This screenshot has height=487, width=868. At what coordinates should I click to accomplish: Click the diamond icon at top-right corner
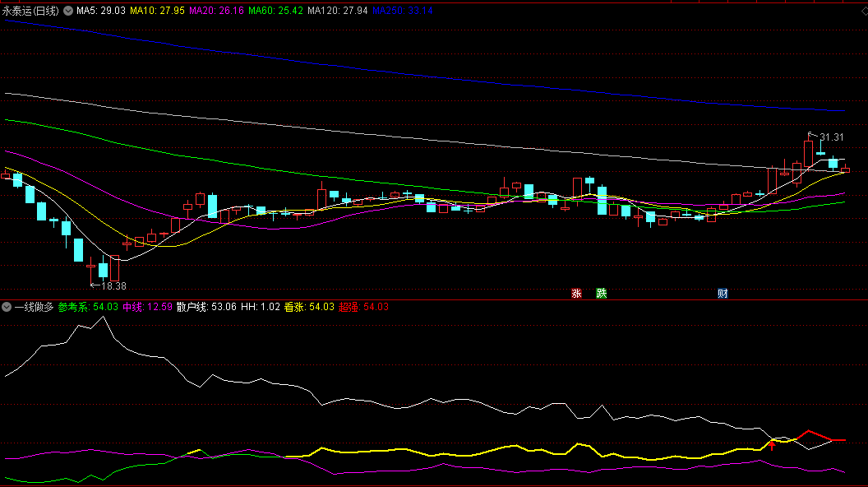click(x=864, y=11)
